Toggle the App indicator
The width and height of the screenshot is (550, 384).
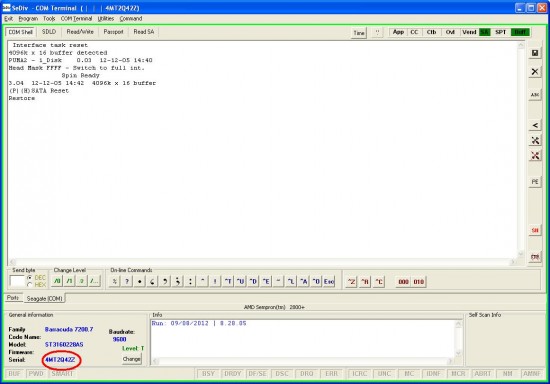[x=398, y=32]
